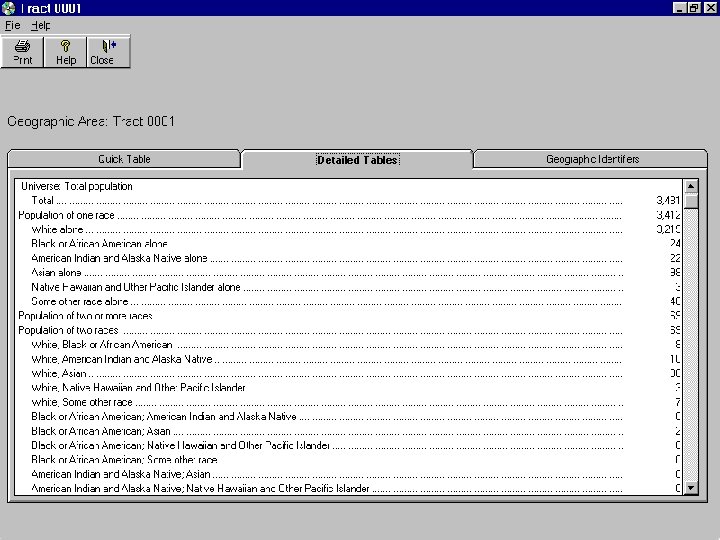The width and height of the screenshot is (720, 540).
Task: Select 'White; Native Hawaiian and Other Pacific Islander'
Action: pos(349,388)
